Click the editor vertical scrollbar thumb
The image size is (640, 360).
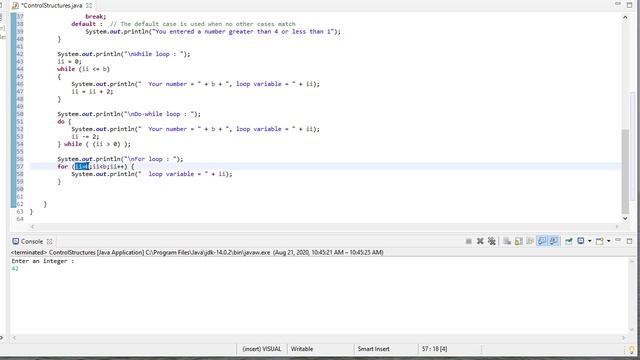[625, 171]
